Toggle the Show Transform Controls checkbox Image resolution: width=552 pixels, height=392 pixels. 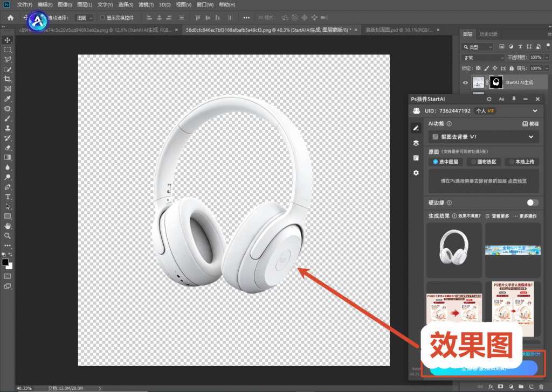point(102,18)
